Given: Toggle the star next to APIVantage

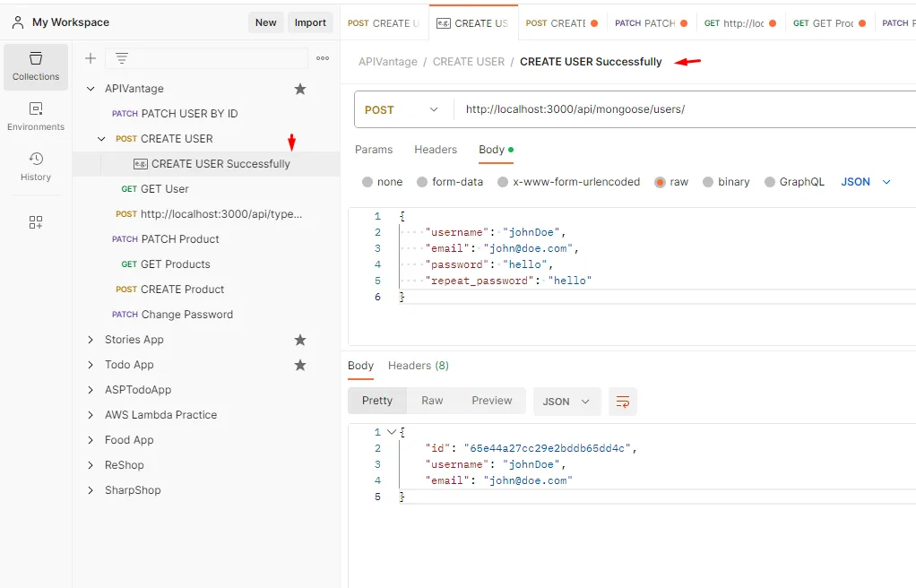Looking at the screenshot, I should [x=300, y=89].
